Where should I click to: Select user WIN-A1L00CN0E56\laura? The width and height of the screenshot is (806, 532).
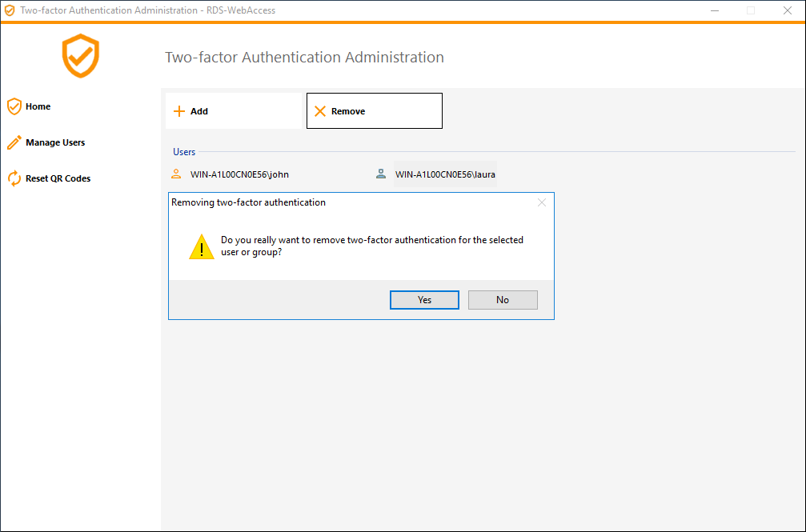pos(445,174)
